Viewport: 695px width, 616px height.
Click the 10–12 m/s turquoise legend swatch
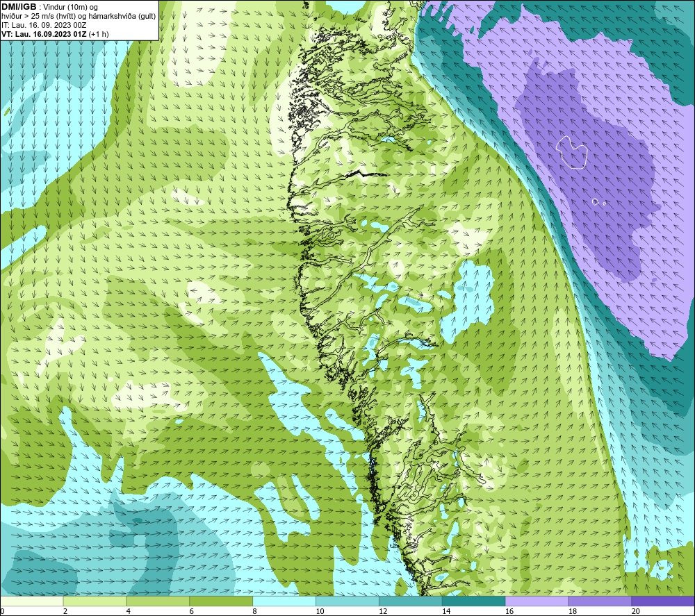pyautogui.click(x=347, y=601)
